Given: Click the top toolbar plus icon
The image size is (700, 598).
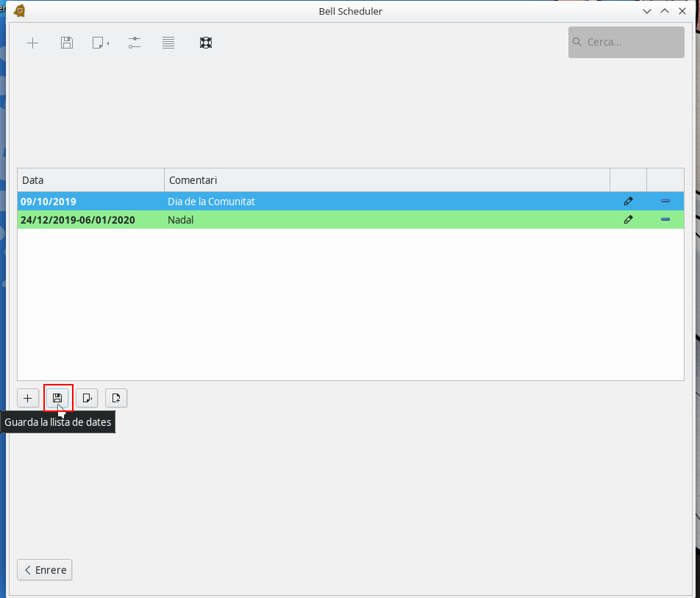Looking at the screenshot, I should [32, 43].
